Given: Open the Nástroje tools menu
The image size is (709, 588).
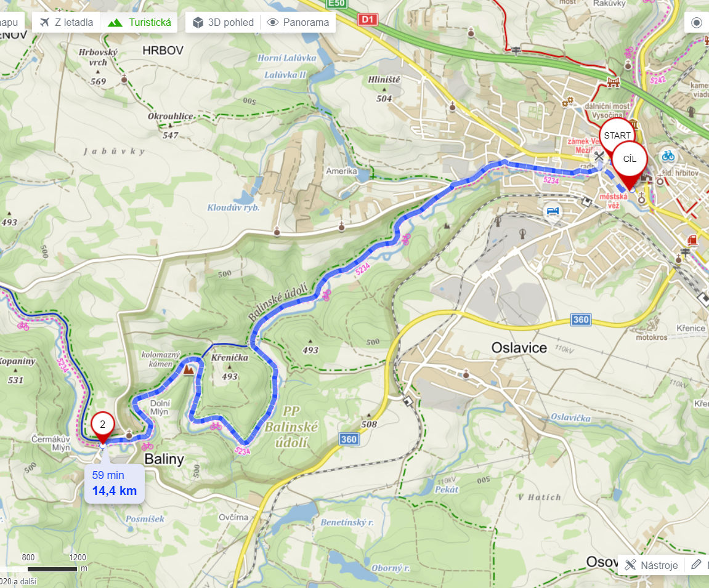Looking at the screenshot, I should (x=651, y=565).
